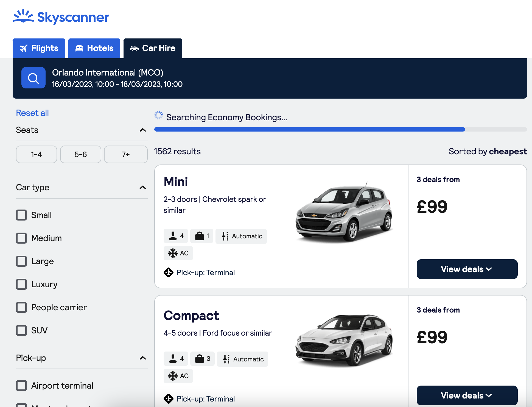532x407 pixels.
Task: Filter by 1-4 seats
Action: [x=37, y=154]
